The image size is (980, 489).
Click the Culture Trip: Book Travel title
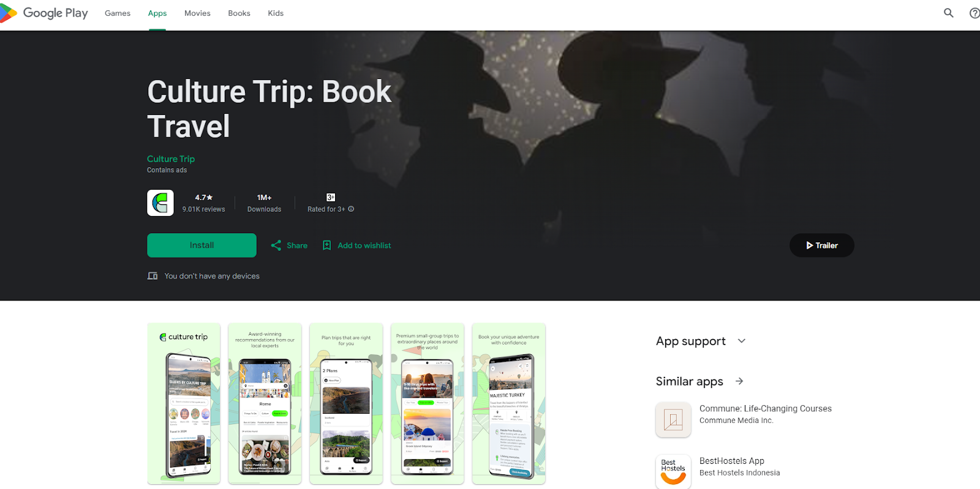(269, 109)
